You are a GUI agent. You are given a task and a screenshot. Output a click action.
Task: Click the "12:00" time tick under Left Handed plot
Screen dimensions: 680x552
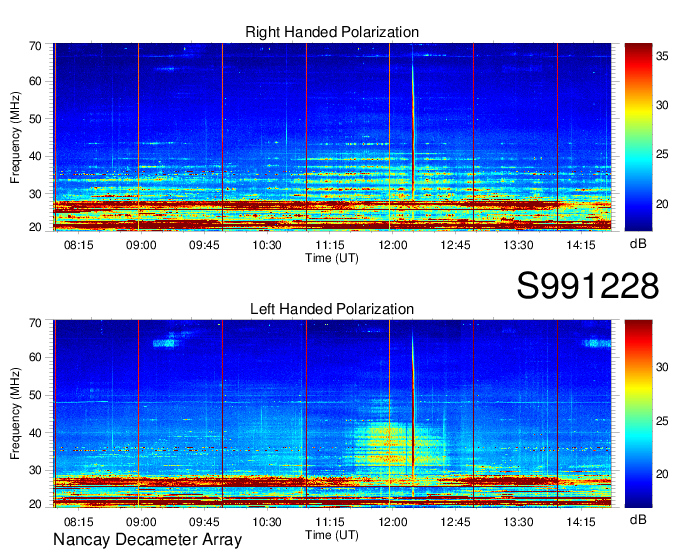pyautogui.click(x=393, y=522)
